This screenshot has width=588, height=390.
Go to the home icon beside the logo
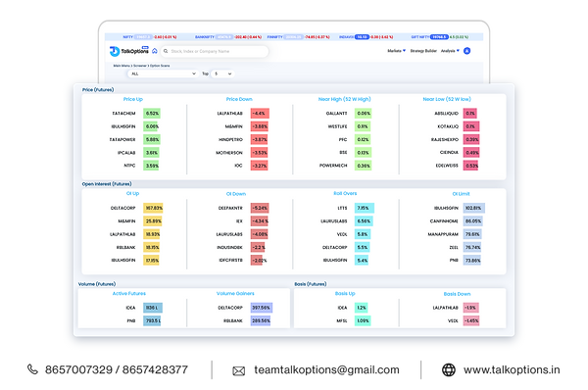155,51
